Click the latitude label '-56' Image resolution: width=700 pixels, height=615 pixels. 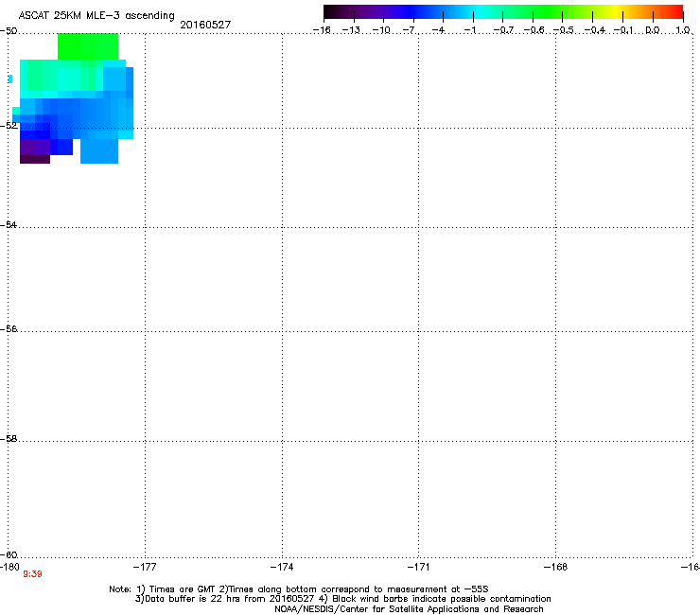pos(9,329)
